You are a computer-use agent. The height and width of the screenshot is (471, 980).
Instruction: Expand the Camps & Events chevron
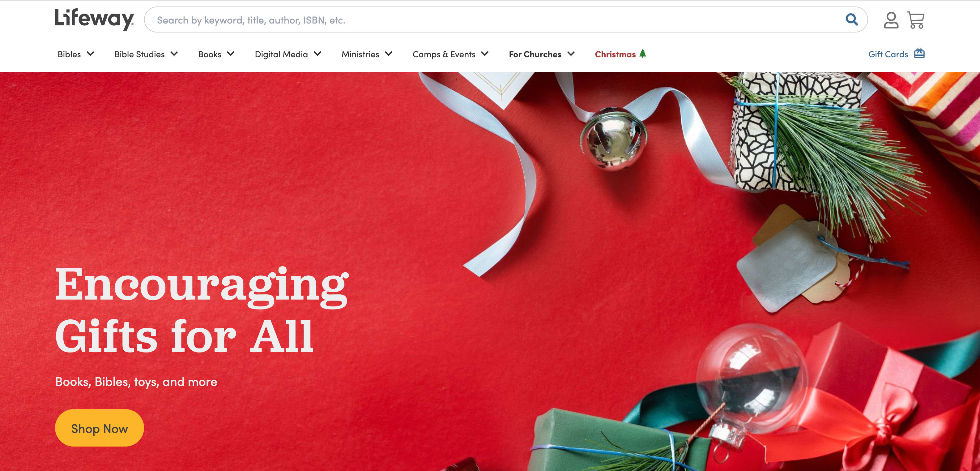pyautogui.click(x=485, y=54)
